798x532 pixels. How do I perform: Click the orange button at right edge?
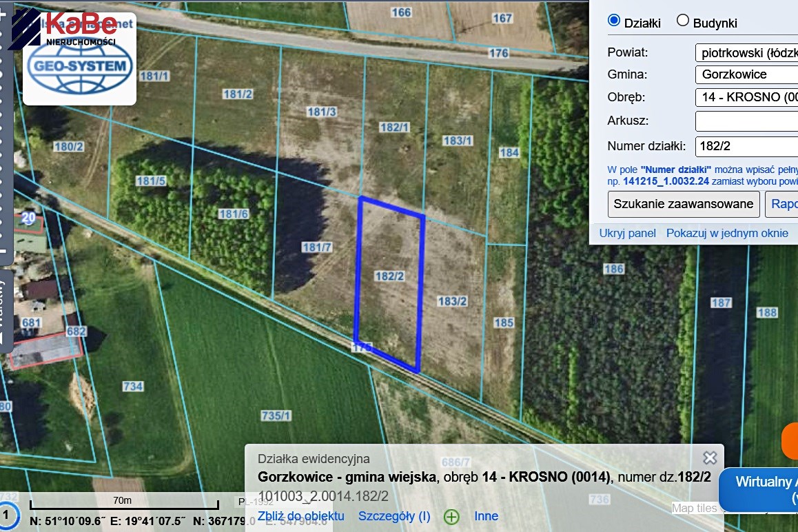790,442
